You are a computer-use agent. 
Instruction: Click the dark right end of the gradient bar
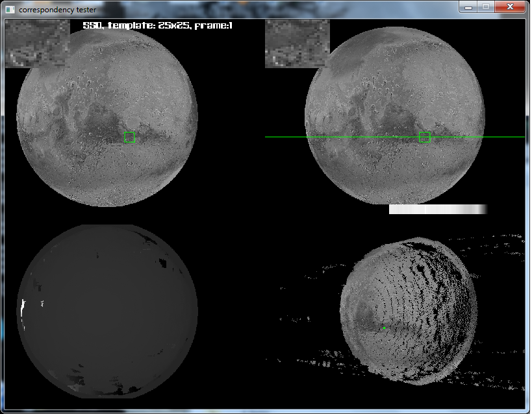point(483,209)
